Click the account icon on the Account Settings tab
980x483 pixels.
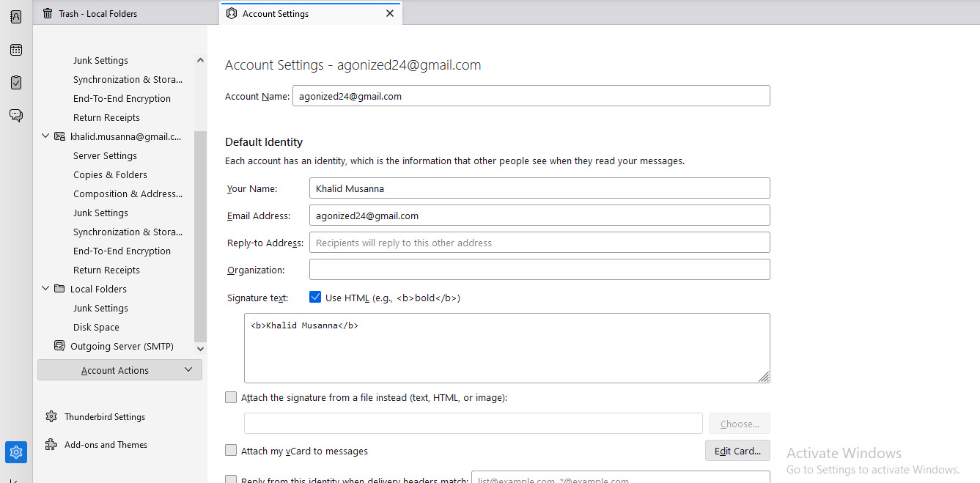pyautogui.click(x=232, y=13)
